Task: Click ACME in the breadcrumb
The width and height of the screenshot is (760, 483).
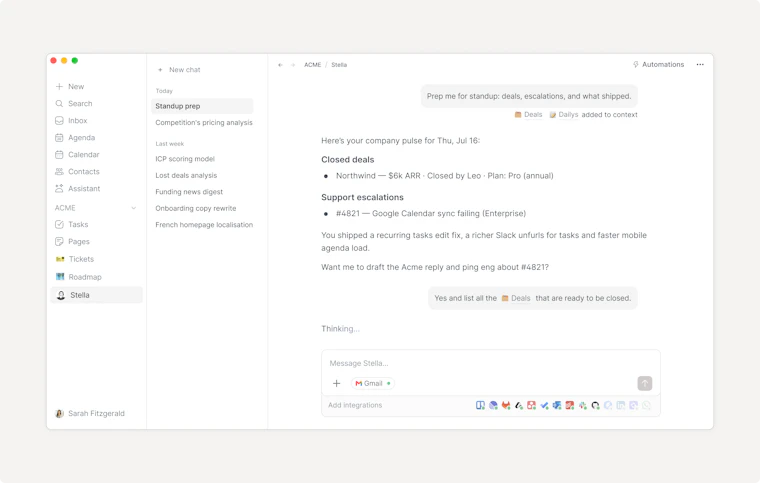Action: 313,65
